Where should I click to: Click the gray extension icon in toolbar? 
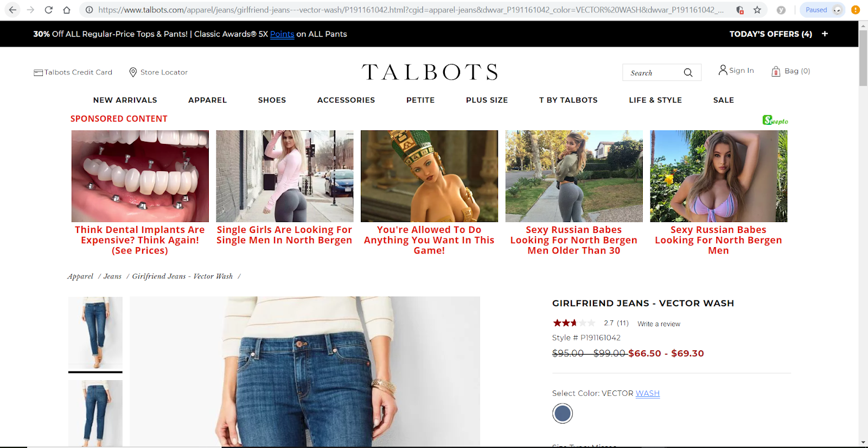pyautogui.click(x=781, y=10)
